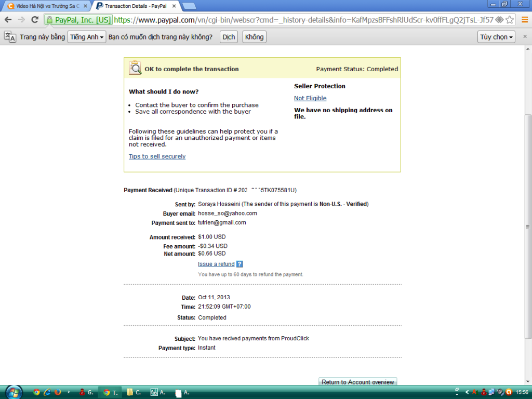Expand the quick launch overflow chevron
This screenshot has width=532, height=399.
69,392
